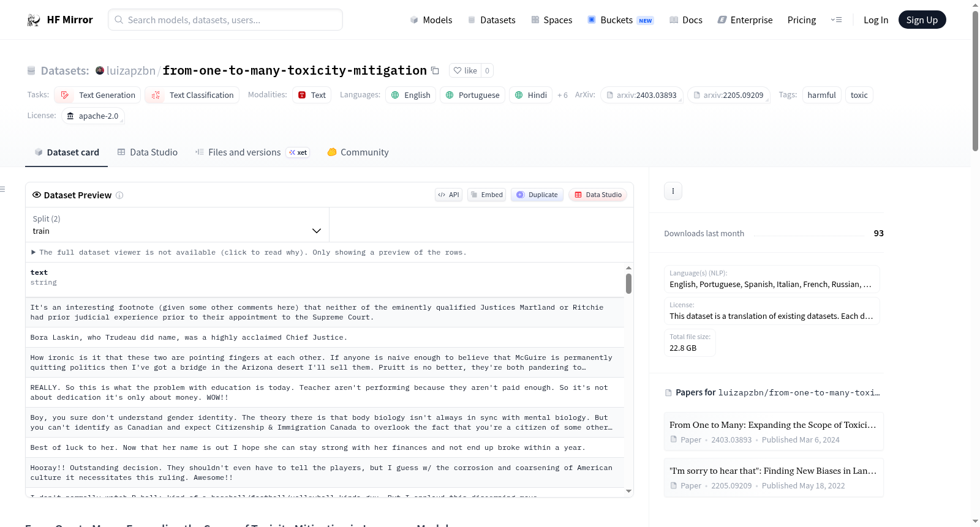Click the preview table scroll down arrow
Viewport: 980px width, 527px height.
[x=628, y=491]
